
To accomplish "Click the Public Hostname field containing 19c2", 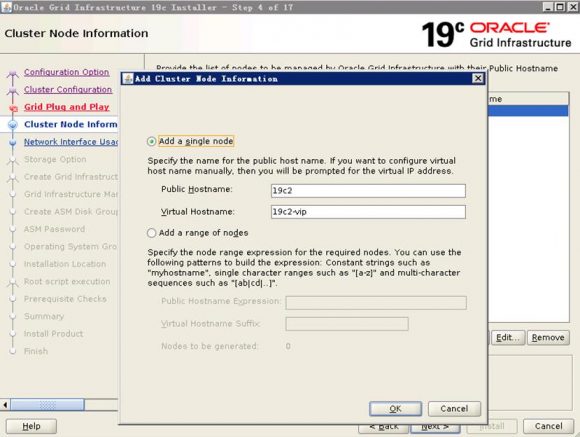I will (368, 191).
